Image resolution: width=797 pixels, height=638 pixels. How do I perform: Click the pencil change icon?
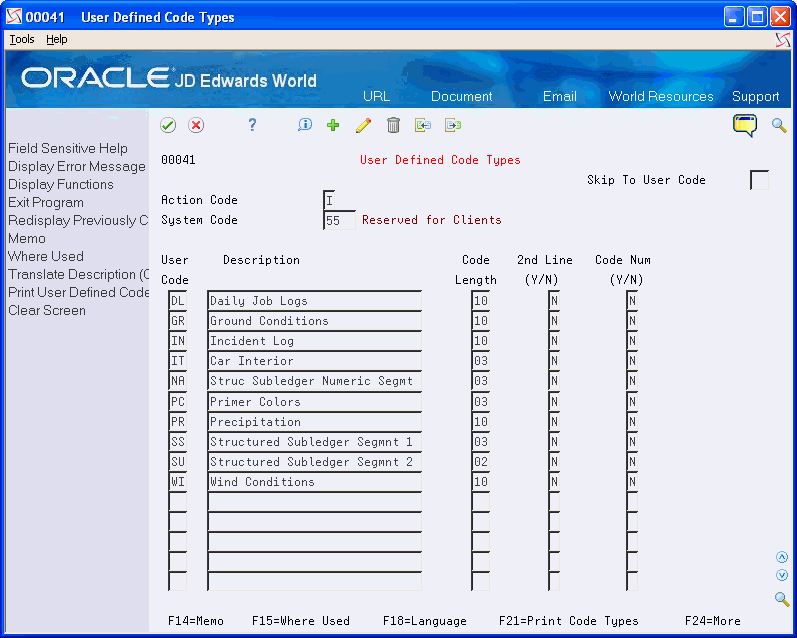363,125
